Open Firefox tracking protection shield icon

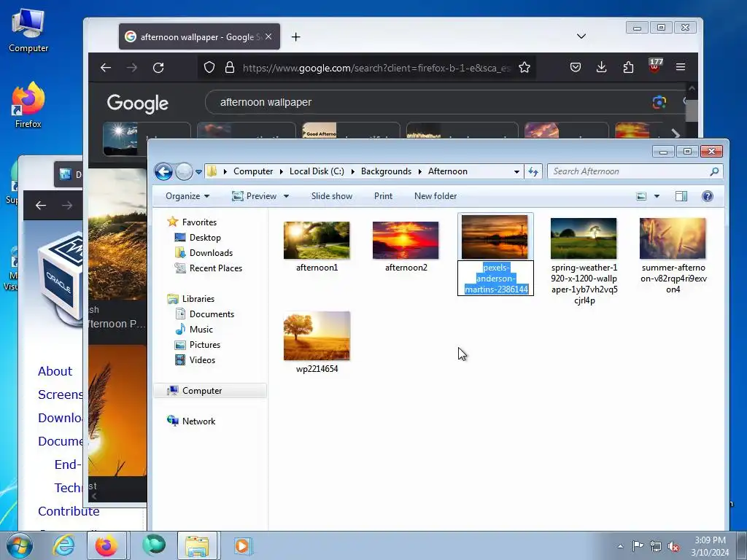(x=209, y=68)
